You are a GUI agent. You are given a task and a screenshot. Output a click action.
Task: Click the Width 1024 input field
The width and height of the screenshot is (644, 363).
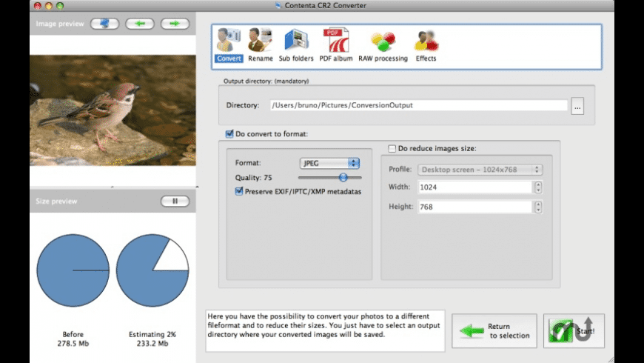point(475,187)
